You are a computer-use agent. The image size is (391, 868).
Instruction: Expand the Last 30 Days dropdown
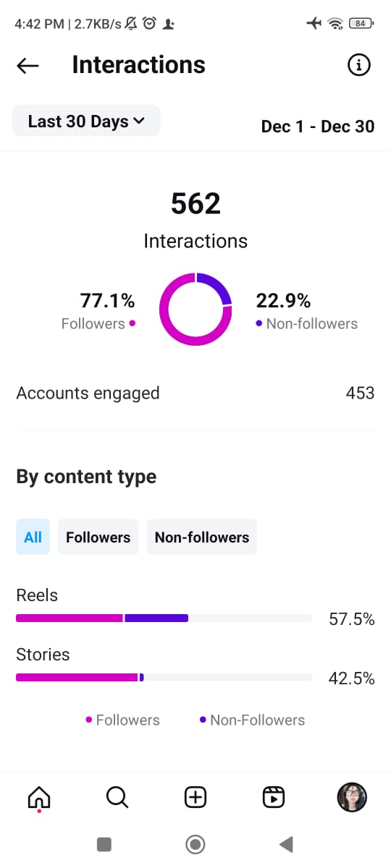tap(86, 122)
